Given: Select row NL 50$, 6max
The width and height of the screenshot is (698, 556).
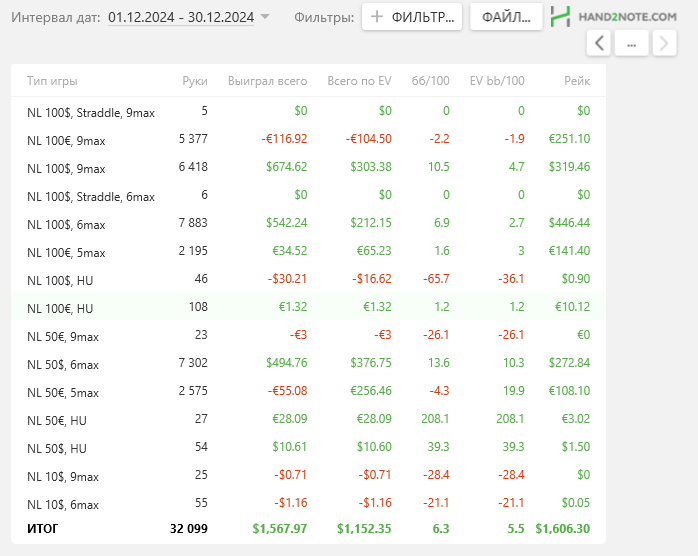Looking at the screenshot, I should click(x=308, y=363).
